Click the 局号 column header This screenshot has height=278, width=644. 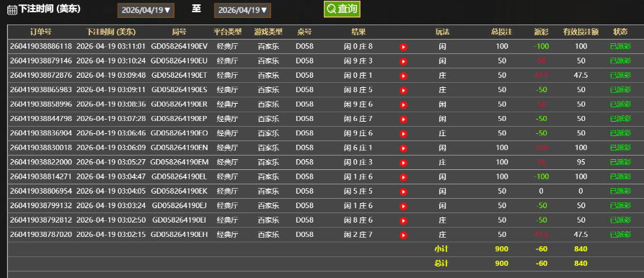tap(179, 32)
